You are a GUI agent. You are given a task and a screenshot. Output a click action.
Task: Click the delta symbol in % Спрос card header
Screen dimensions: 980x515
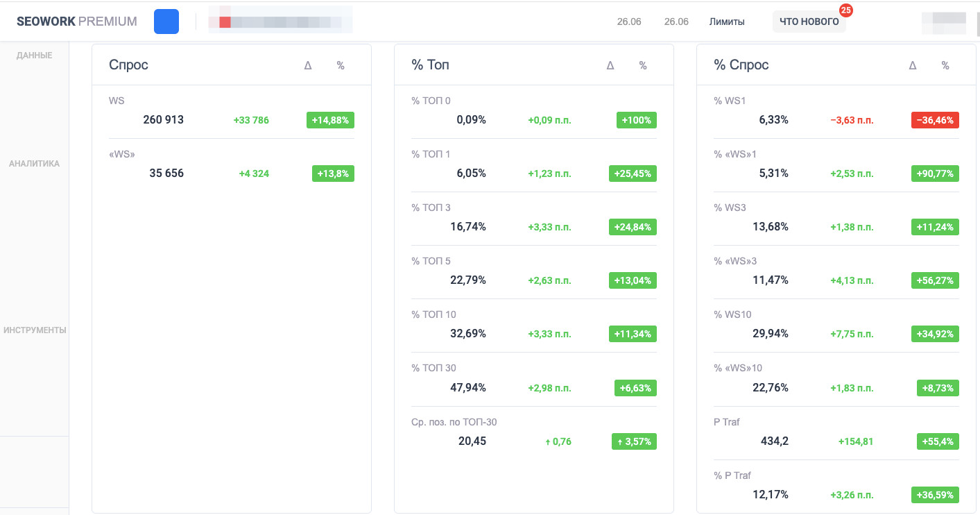tap(913, 65)
